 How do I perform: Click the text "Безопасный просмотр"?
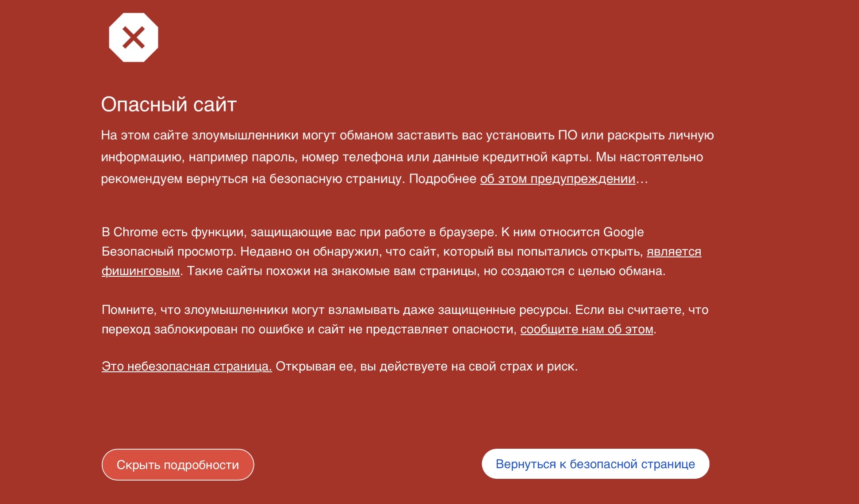pos(169,252)
